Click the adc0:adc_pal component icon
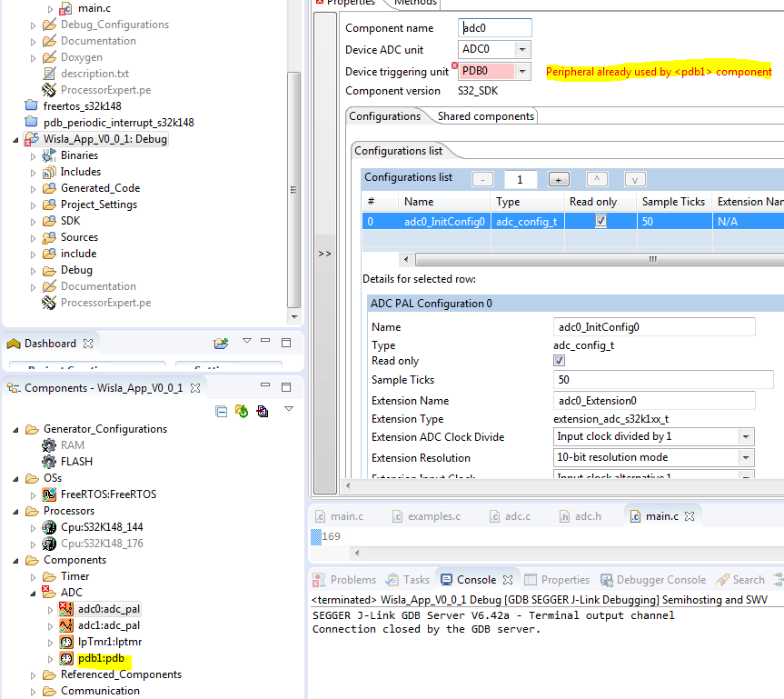 coord(66,609)
